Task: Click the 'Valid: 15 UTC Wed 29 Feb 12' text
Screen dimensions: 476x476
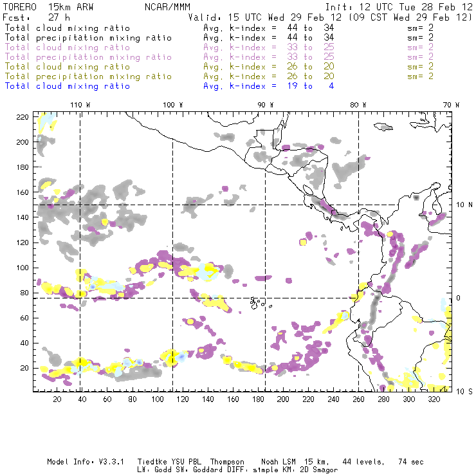Action: click(265, 17)
